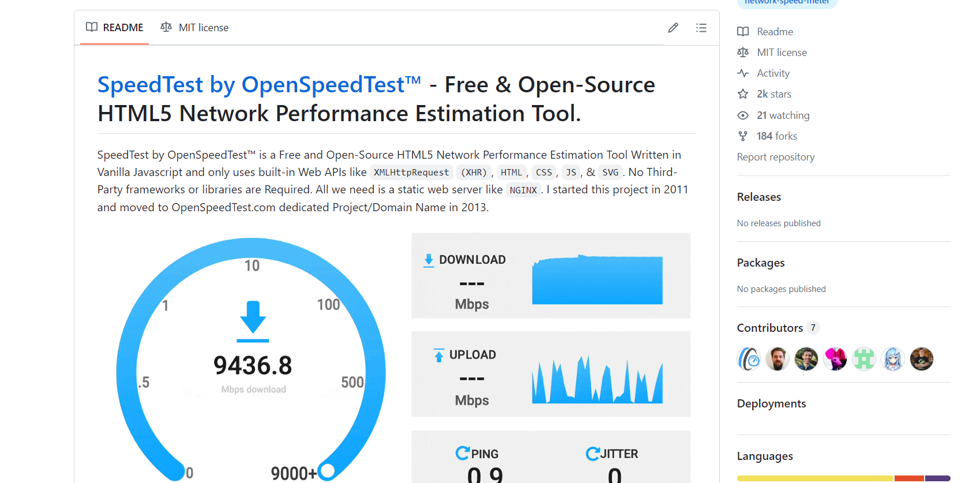Click the third contributor avatar, green background
This screenshot has width=980, height=483.
(806, 359)
